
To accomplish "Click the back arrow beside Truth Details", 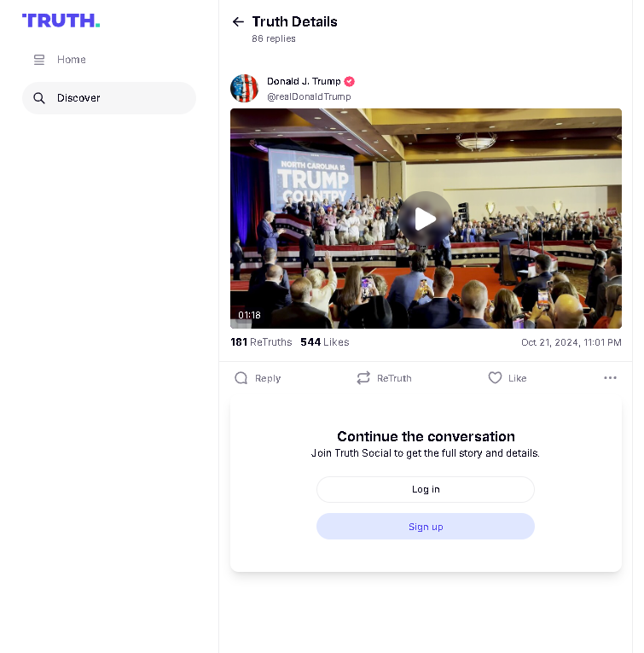I will pyautogui.click(x=238, y=21).
